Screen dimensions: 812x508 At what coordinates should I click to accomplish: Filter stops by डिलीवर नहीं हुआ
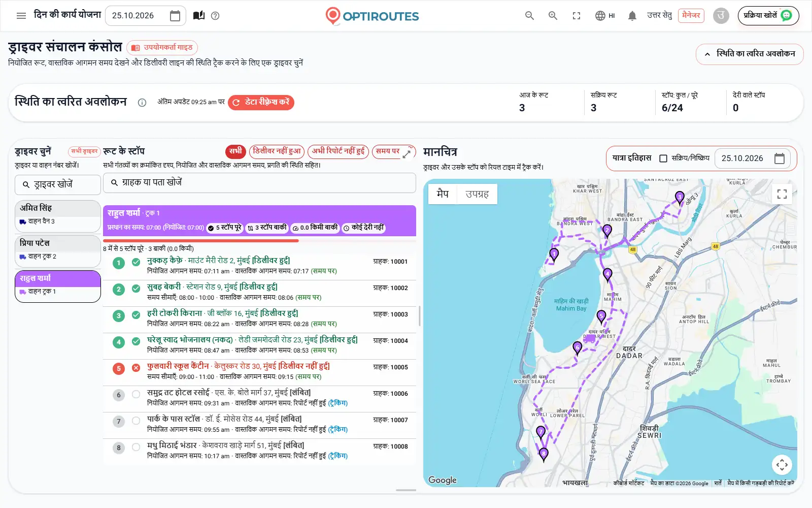[277, 151]
